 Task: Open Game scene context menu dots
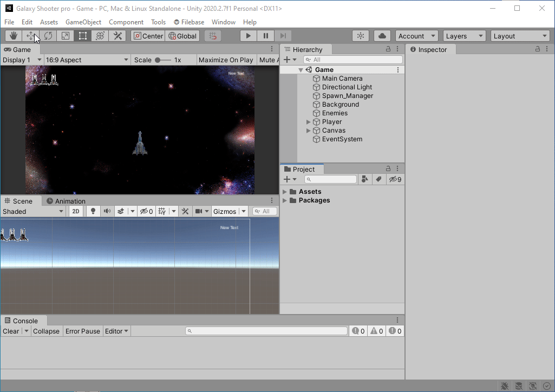[398, 70]
